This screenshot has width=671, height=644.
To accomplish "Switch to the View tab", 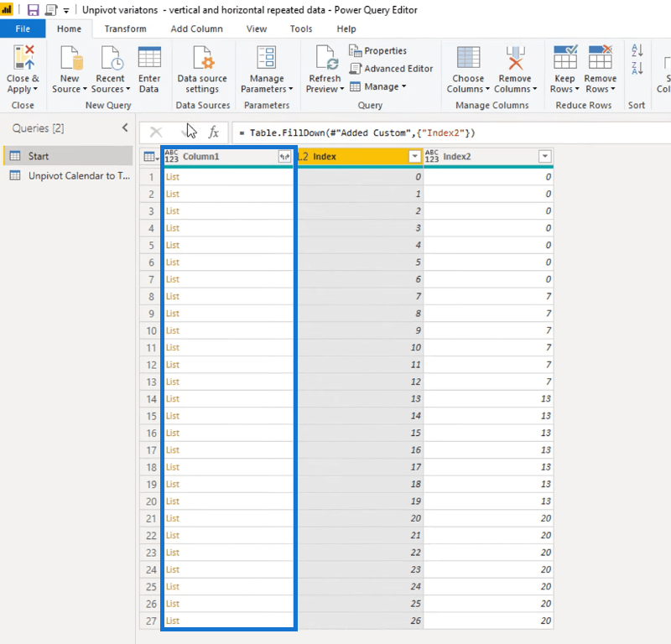I will tap(257, 29).
